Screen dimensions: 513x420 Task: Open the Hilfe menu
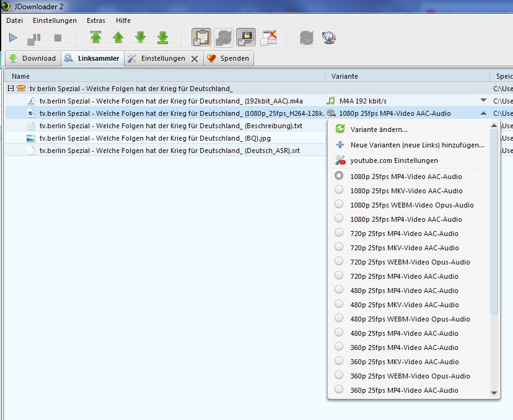click(123, 20)
